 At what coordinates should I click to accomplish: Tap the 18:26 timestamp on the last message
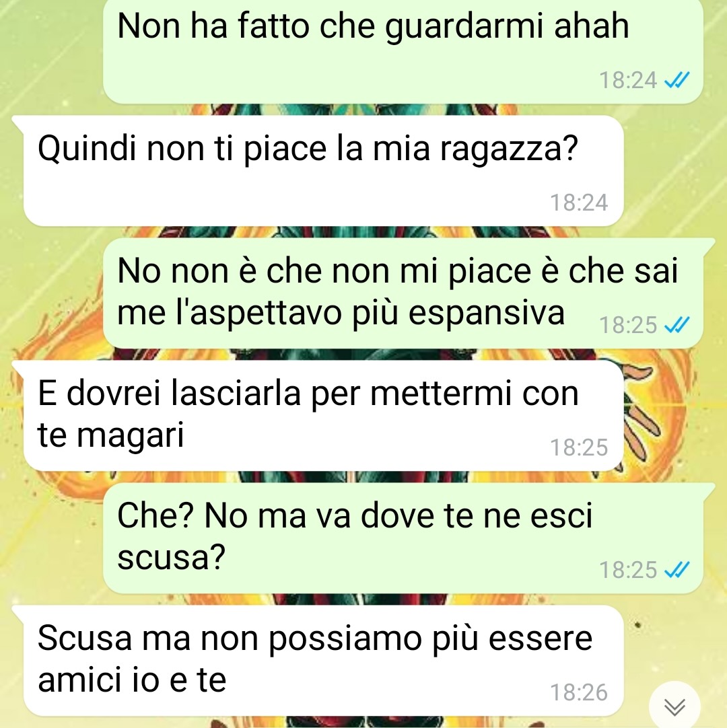pos(579,692)
